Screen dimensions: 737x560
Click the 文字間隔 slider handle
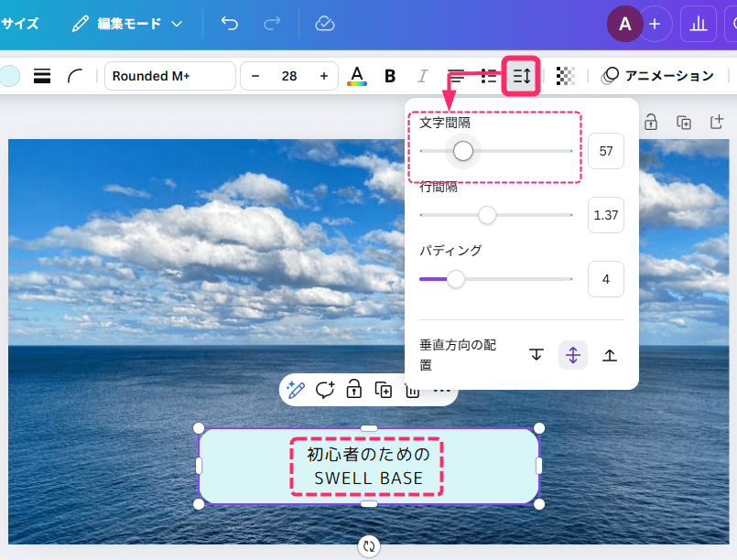463,151
